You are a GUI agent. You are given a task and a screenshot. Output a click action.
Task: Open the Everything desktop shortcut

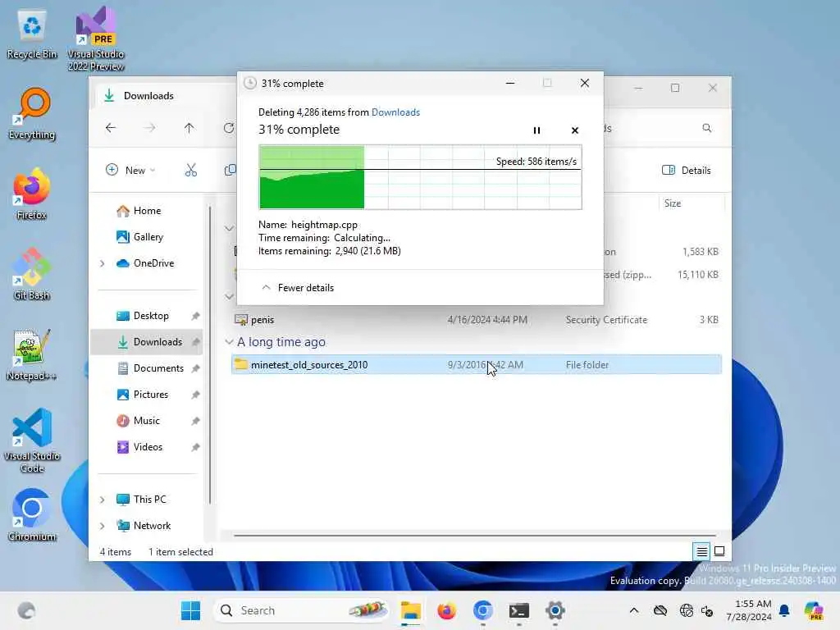click(32, 114)
